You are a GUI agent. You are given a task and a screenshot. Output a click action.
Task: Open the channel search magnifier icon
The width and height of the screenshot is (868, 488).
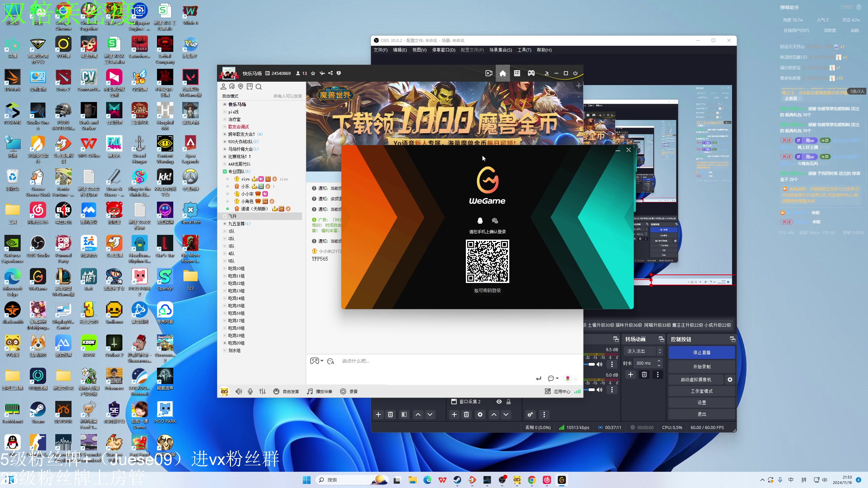[259, 87]
